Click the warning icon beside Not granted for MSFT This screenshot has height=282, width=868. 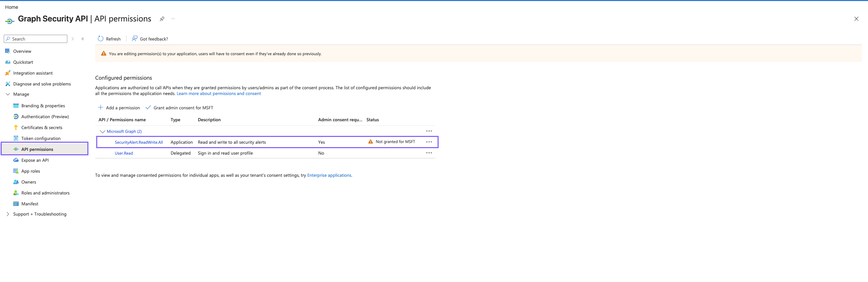[x=371, y=142]
